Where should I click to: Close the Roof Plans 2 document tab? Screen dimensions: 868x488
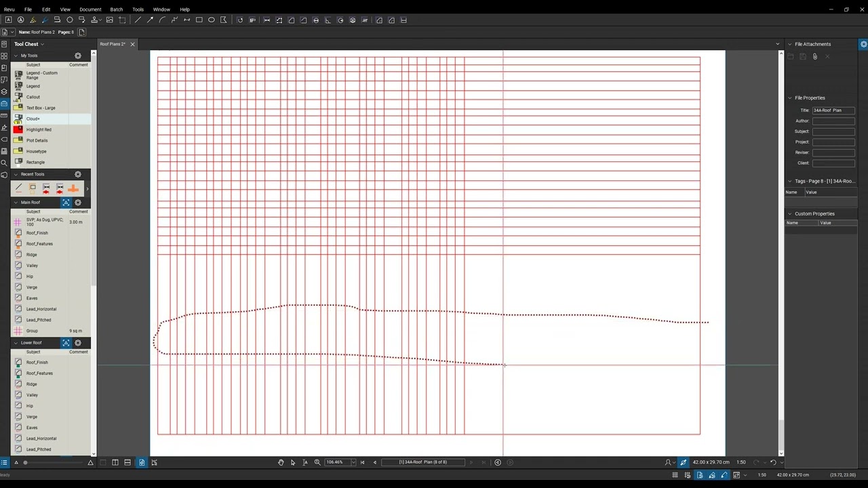(132, 44)
